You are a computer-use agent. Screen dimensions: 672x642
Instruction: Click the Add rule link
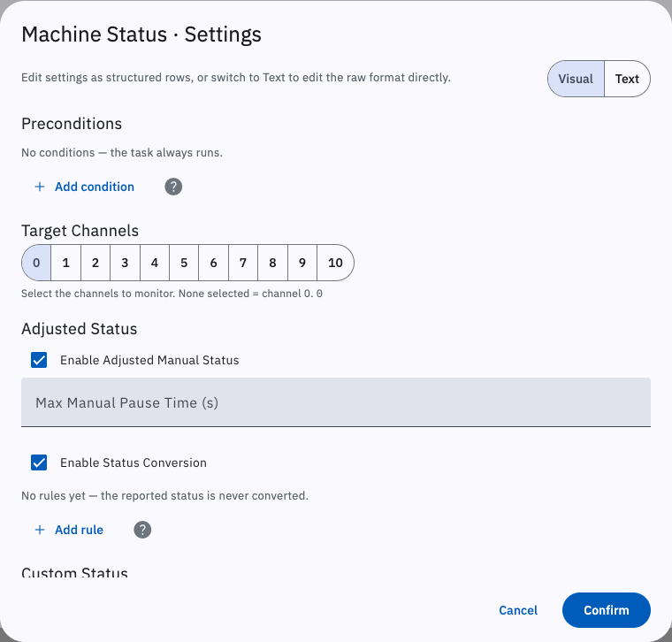pyautogui.click(x=69, y=530)
